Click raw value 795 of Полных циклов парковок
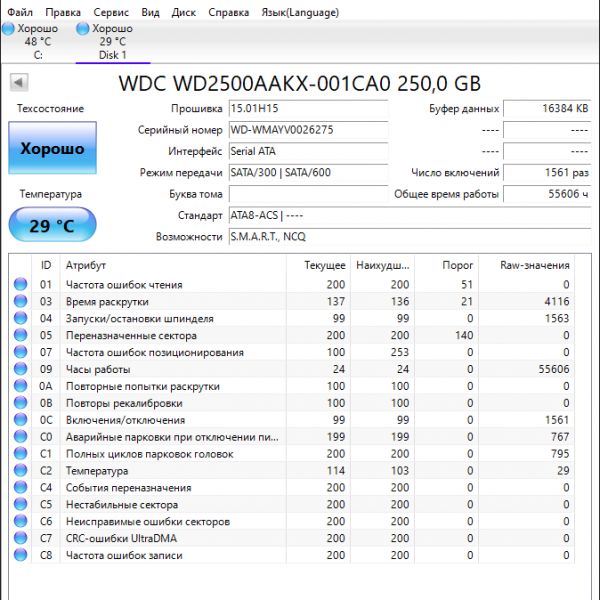The height and width of the screenshot is (600, 600). [560, 454]
